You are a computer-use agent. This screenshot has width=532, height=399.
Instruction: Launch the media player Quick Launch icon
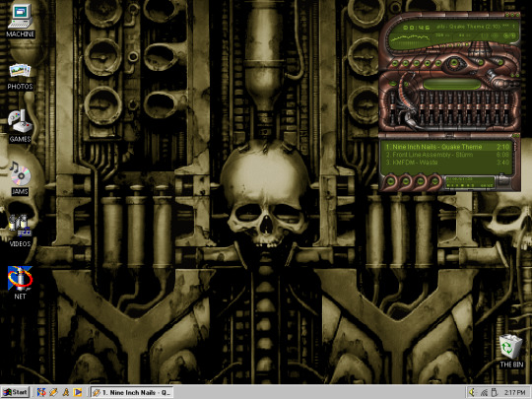[x=78, y=392]
